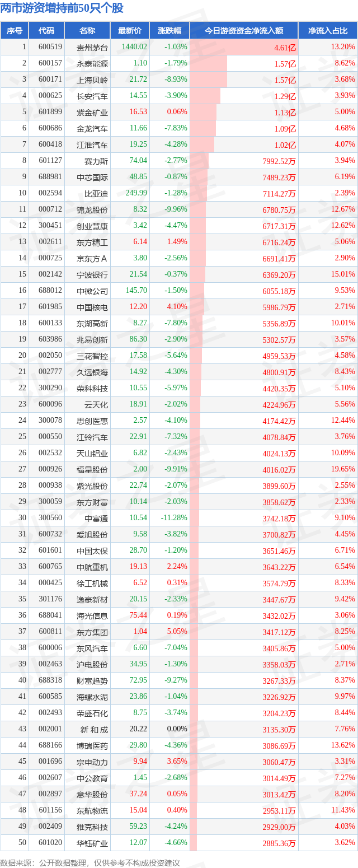Click the 意华股份 stock name
The width and height of the screenshot is (358, 868).
tap(92, 795)
